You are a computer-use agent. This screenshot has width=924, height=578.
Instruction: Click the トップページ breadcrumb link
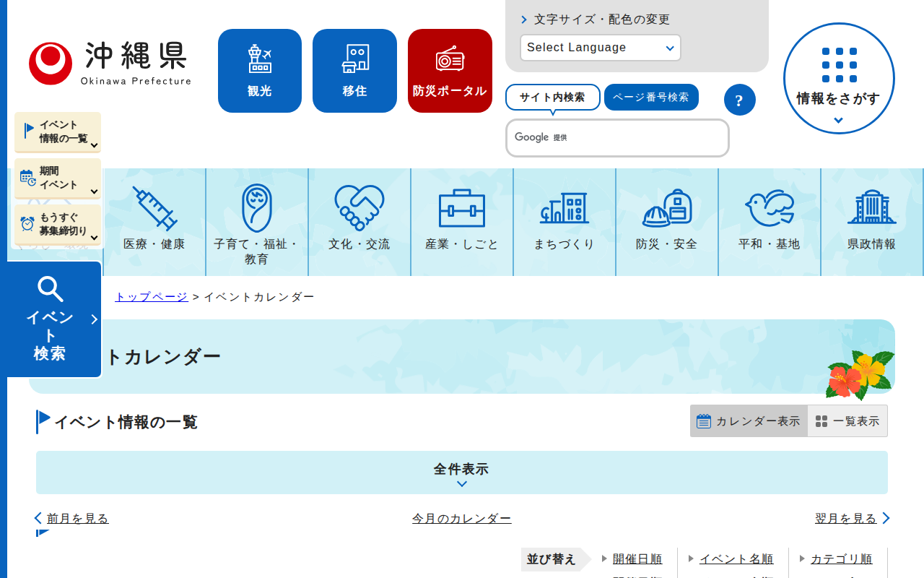[151, 297]
